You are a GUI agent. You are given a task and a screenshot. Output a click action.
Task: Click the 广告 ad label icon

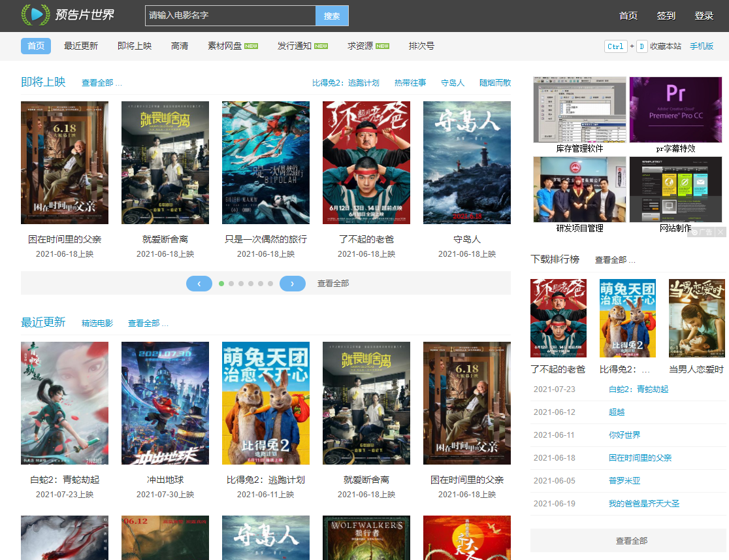pyautogui.click(x=702, y=232)
